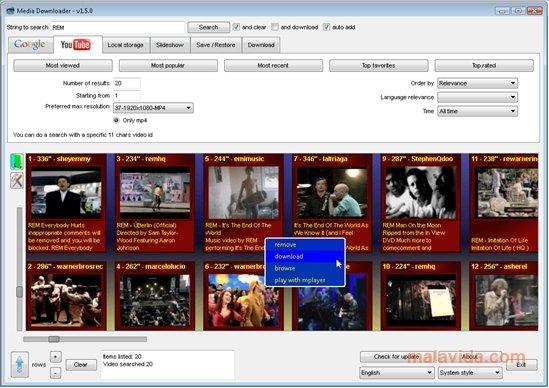Click the green bookmark icon beside results
549x388 pixels.
point(16,162)
